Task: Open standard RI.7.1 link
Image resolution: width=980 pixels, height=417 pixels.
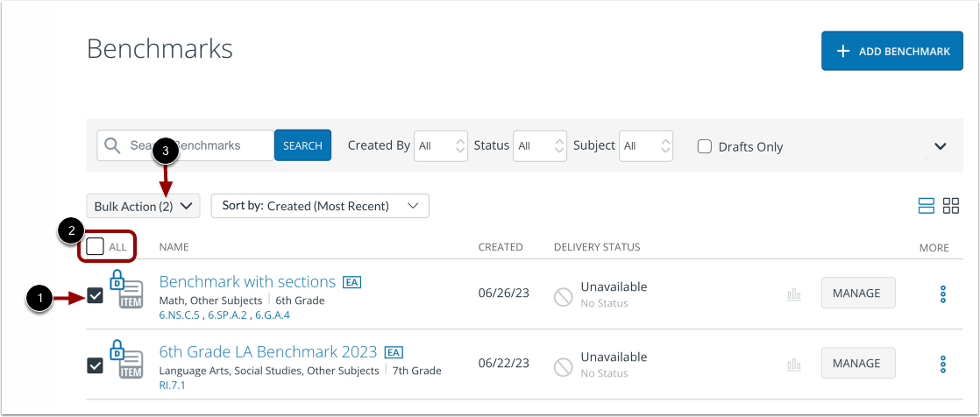Action: (173, 385)
